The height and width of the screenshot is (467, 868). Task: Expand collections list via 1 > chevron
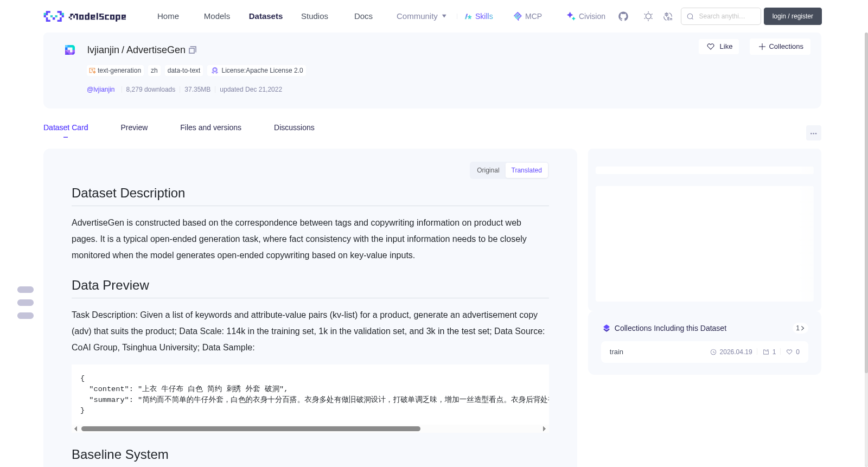tap(800, 328)
